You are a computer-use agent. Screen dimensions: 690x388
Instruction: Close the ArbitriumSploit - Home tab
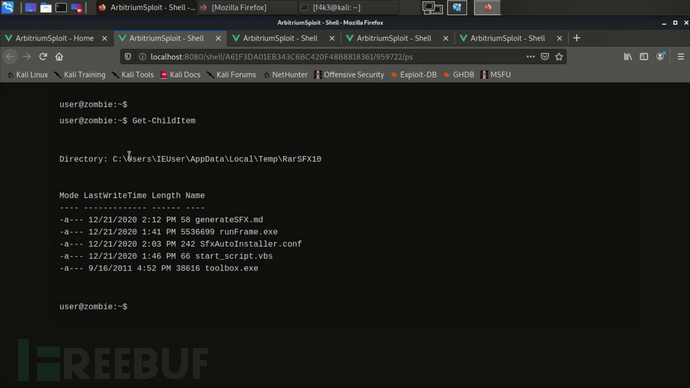point(104,38)
